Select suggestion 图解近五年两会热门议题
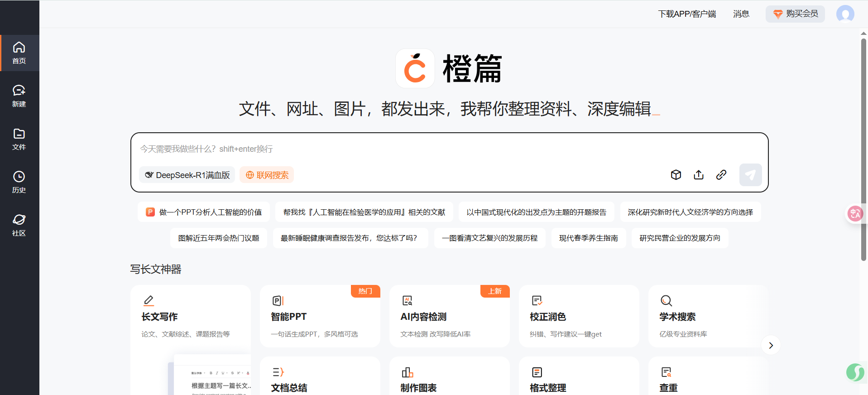The image size is (868, 395). (x=219, y=238)
